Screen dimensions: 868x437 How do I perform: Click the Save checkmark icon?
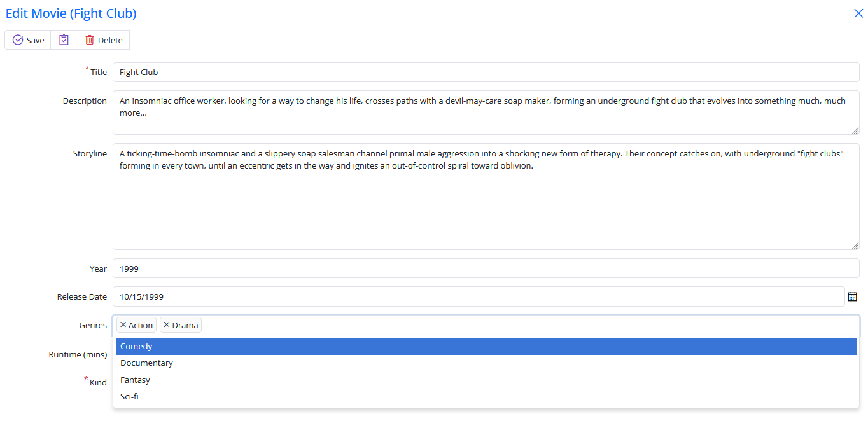pyautogui.click(x=18, y=40)
